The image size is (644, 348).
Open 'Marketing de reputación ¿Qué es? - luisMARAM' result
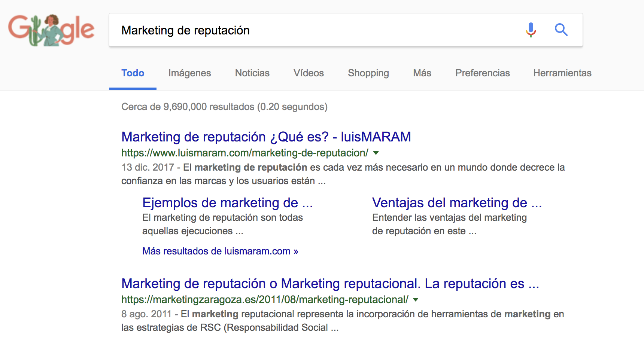click(266, 137)
